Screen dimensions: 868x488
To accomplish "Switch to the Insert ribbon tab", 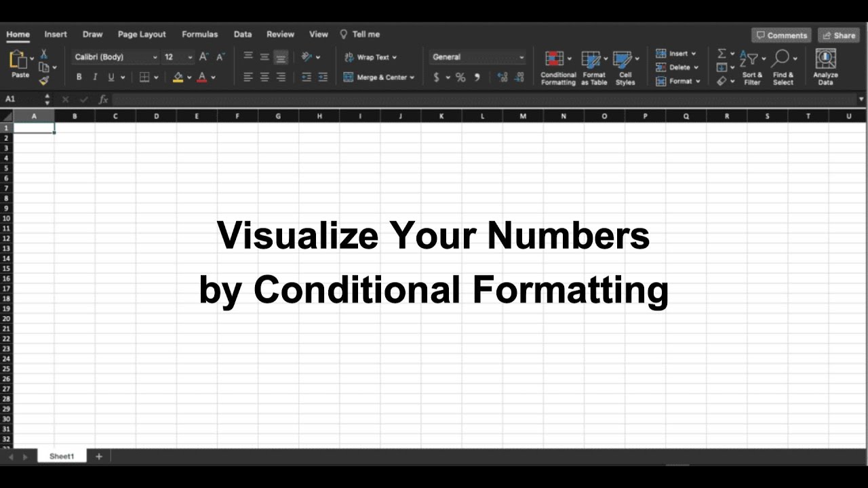I will [x=56, y=35].
